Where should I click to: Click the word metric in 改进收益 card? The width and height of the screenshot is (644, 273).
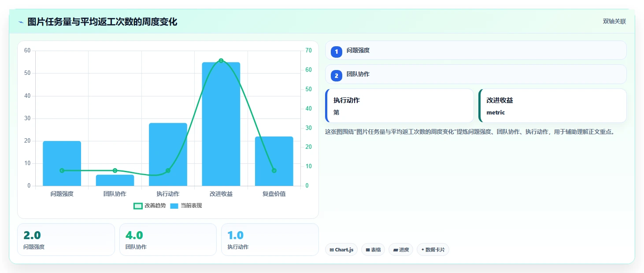[496, 112]
